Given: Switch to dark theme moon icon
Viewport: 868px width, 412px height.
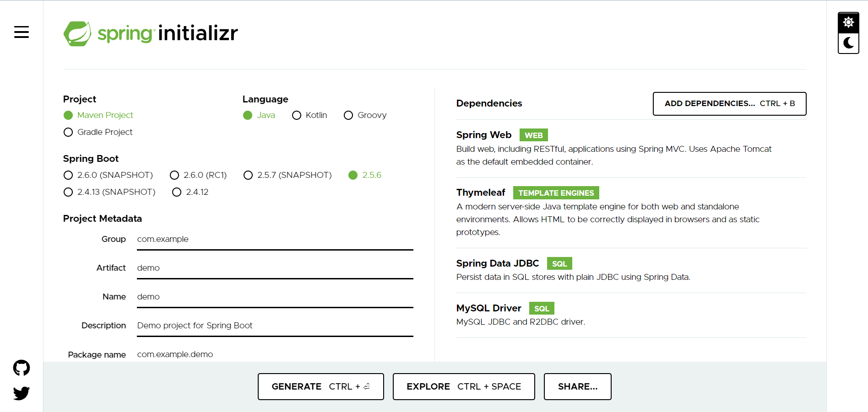Looking at the screenshot, I should click(848, 43).
